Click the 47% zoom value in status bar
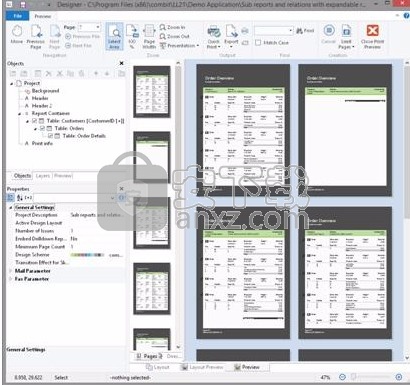410x385 pixels. pos(325,377)
